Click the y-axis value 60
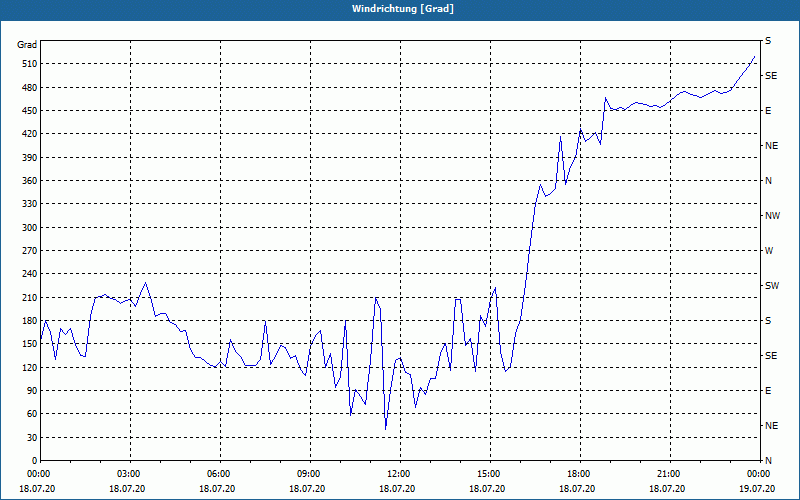This screenshot has width=800, height=500. pyautogui.click(x=31, y=414)
